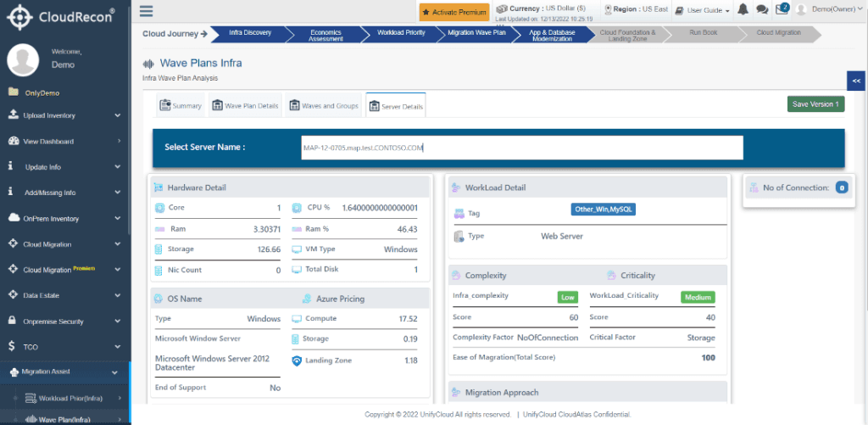Click the Region US East selector
This screenshot has width=868, height=425.
pyautogui.click(x=637, y=9)
